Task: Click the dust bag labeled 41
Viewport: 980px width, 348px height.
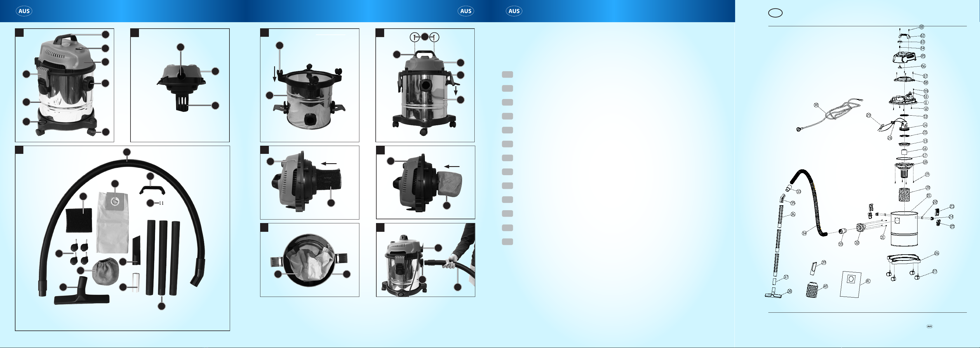Action: 850,284
